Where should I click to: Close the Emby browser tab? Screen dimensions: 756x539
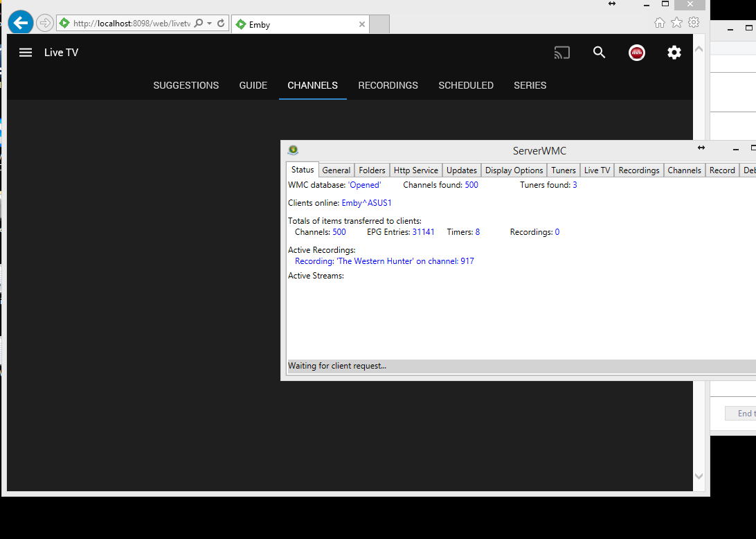(x=361, y=24)
